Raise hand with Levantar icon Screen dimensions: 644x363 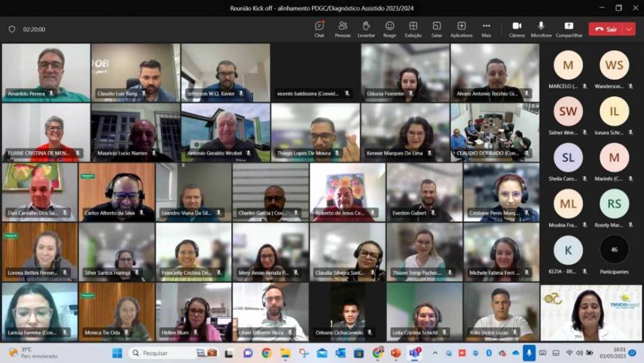coord(366,29)
